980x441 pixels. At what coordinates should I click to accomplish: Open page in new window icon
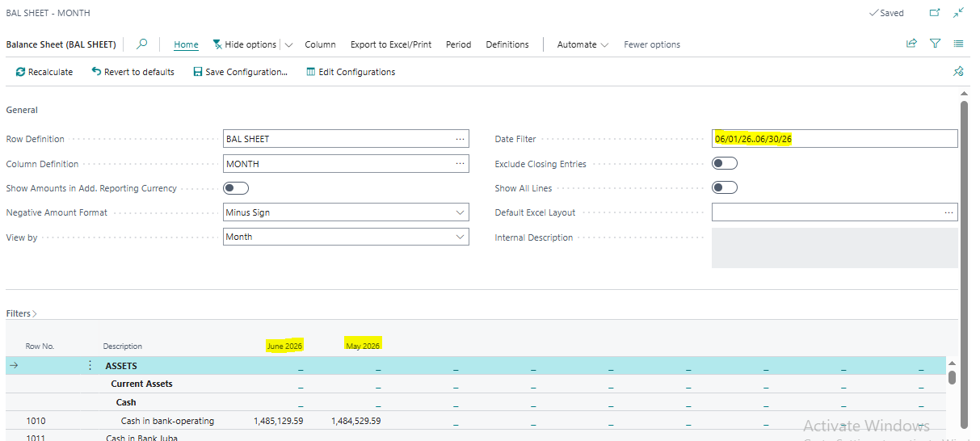pos(935,13)
